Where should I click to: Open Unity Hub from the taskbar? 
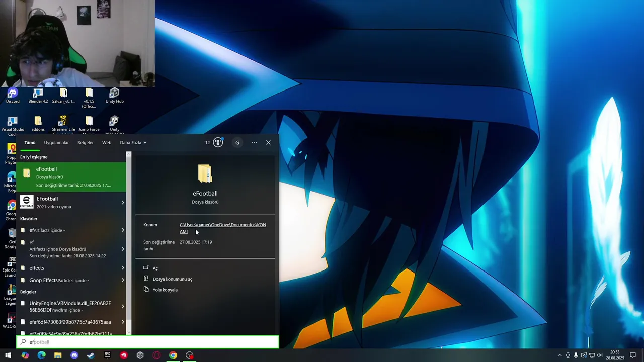point(140,355)
